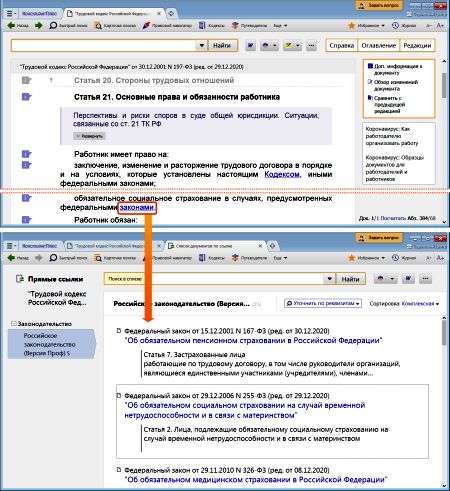Viewport: 450px width, 491px height.
Task: Expand Ещё dropdown in upper window toolbar
Action: (280, 25)
